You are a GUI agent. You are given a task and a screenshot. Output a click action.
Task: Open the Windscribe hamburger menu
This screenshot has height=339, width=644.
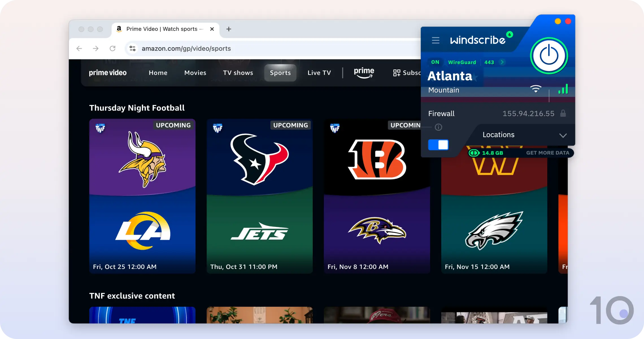[x=436, y=40]
